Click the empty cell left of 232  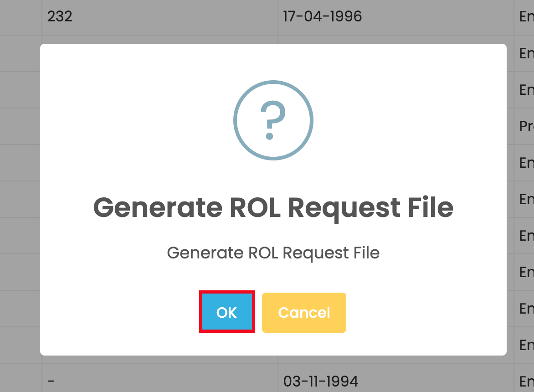pyautogui.click(x=21, y=17)
